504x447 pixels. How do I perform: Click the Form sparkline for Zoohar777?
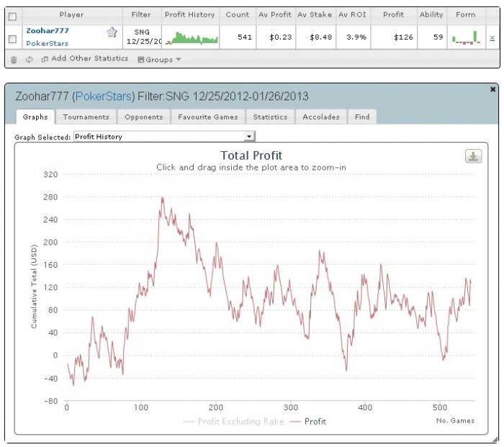(466, 37)
